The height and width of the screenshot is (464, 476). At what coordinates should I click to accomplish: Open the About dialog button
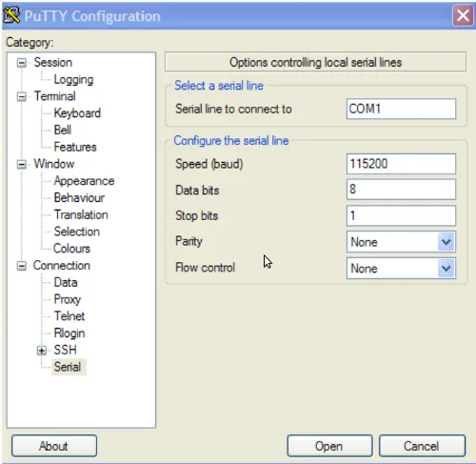[x=54, y=446]
